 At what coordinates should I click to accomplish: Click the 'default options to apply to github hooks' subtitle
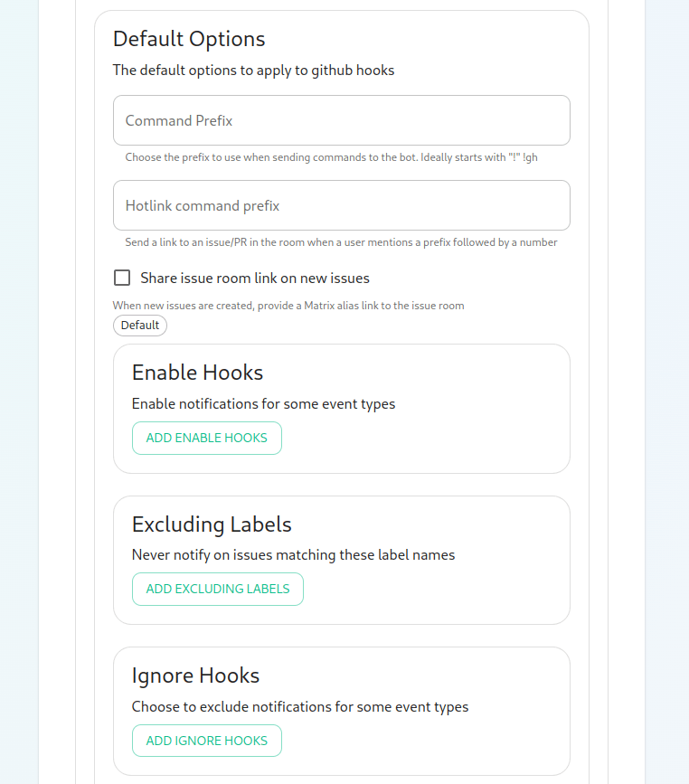coord(253,70)
